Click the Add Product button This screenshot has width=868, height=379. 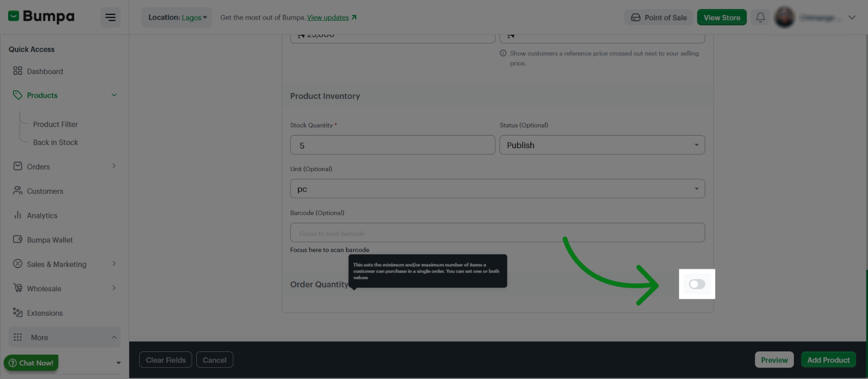[829, 360]
